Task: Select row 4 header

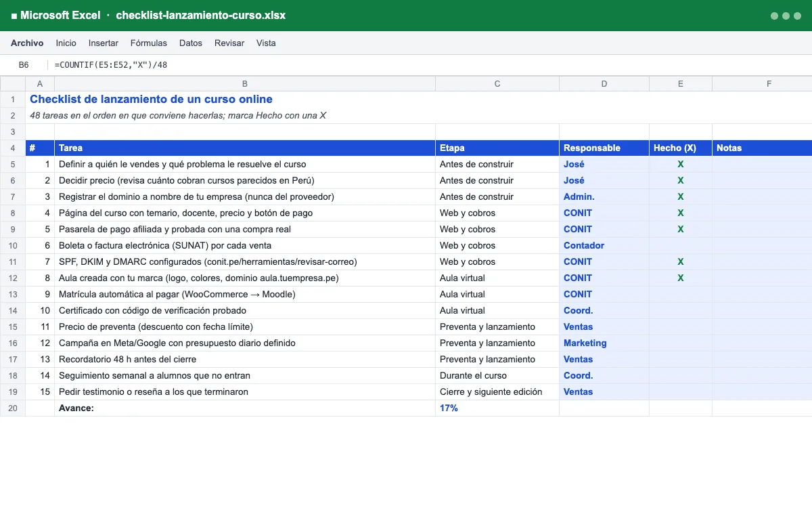Action: [13, 148]
